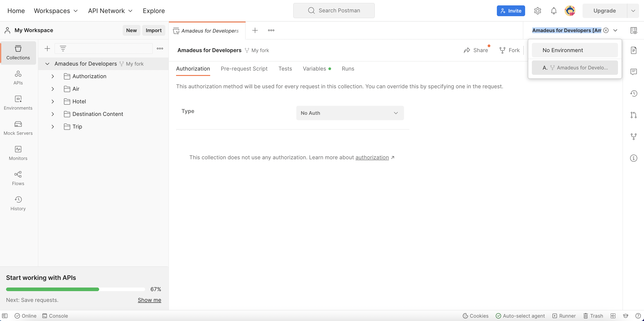The width and height of the screenshot is (644, 321).
Task: Select the Amadeus for Developers tab
Action: click(207, 31)
